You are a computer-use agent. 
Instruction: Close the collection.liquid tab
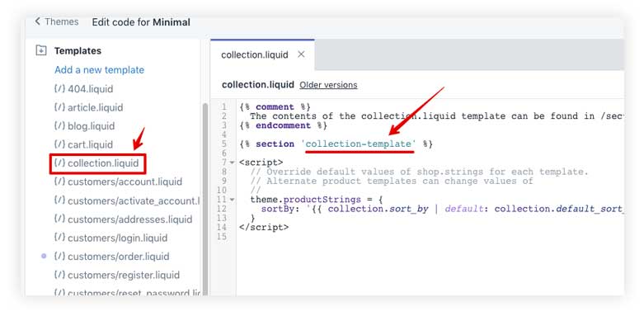[x=301, y=54]
